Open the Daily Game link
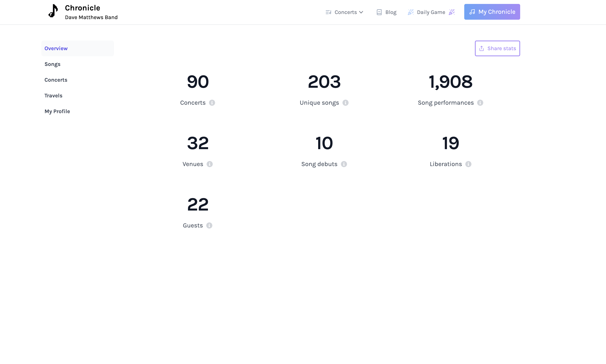 [x=431, y=12]
